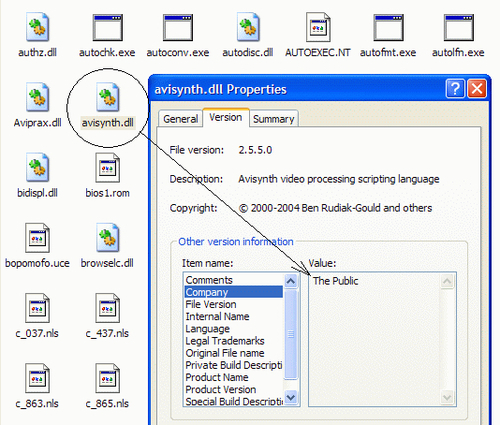The width and height of the screenshot is (500, 425).
Task: Close the avisynth.dll Properties dialog
Action: pos(477,89)
